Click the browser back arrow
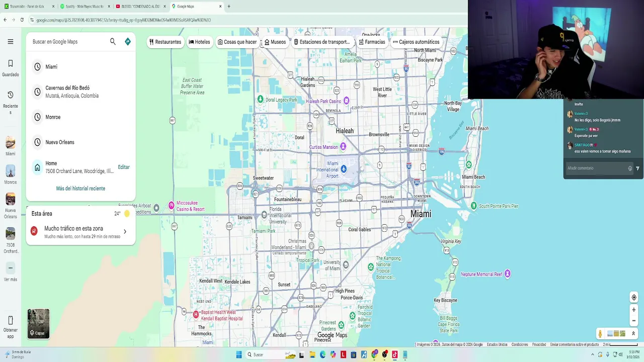This screenshot has height=362, width=644. coord(5,20)
